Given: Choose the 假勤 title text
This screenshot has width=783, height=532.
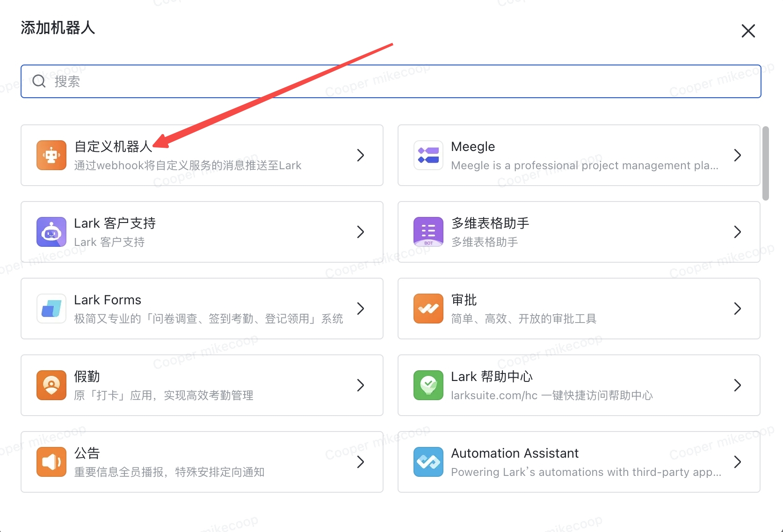Looking at the screenshot, I should (x=87, y=377).
